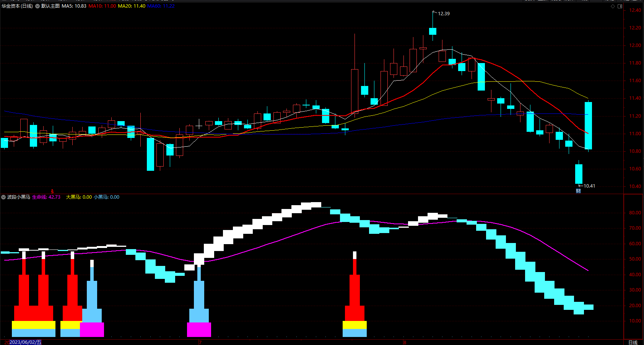
Task: Click the 默认主图 main chart label
Action: point(50,6)
